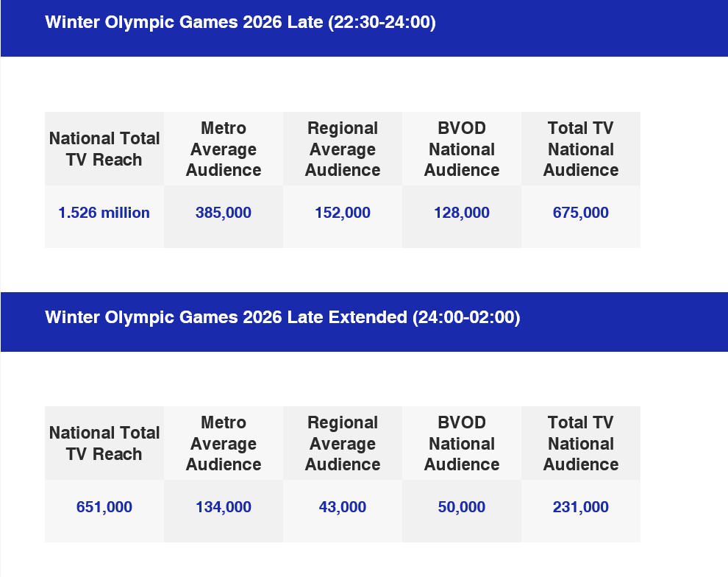Click Regional Average Audience header in Late Extended table

(x=343, y=444)
